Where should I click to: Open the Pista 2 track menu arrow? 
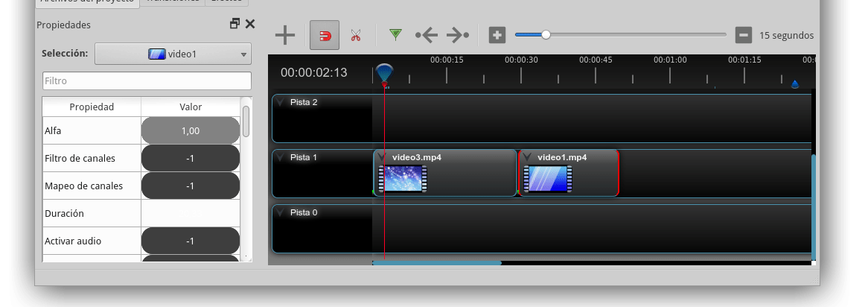tap(281, 103)
